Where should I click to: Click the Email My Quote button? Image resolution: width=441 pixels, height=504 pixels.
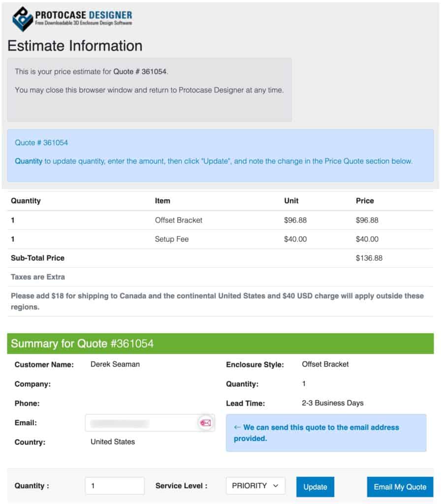(x=400, y=487)
